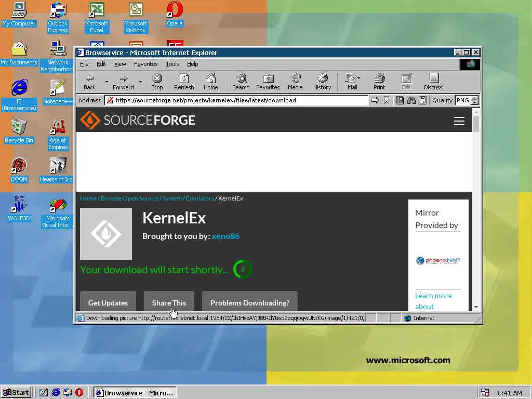Click the bookmark icon next to address bar

tap(387, 100)
